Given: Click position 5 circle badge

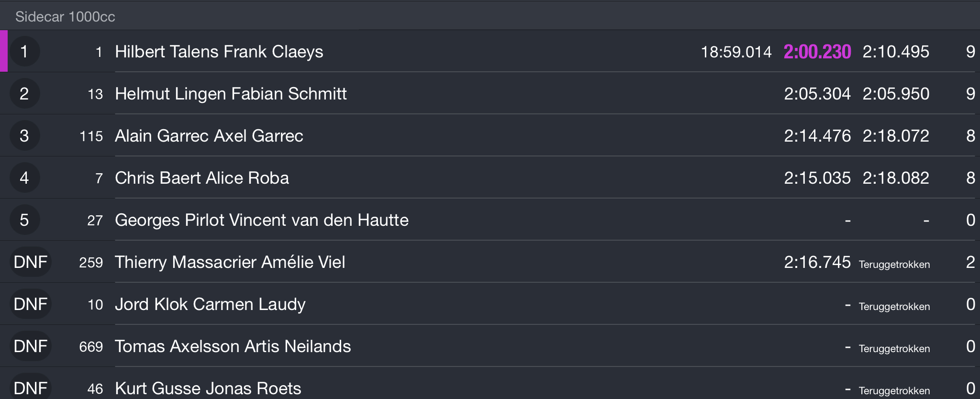Looking at the screenshot, I should pos(24,220).
